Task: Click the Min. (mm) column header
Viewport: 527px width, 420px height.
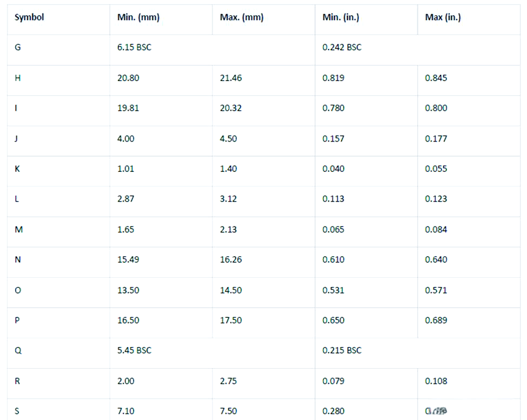Action: [138, 17]
